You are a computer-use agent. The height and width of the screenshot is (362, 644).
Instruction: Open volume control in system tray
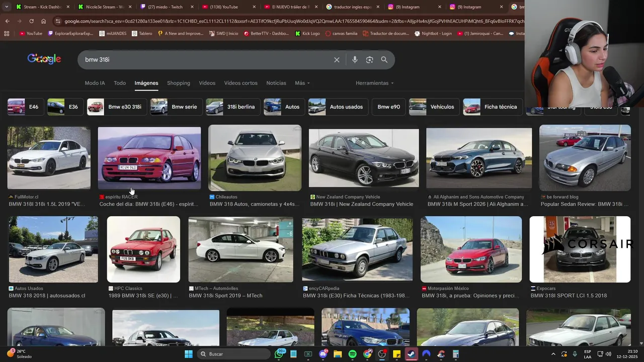[x=608, y=354]
